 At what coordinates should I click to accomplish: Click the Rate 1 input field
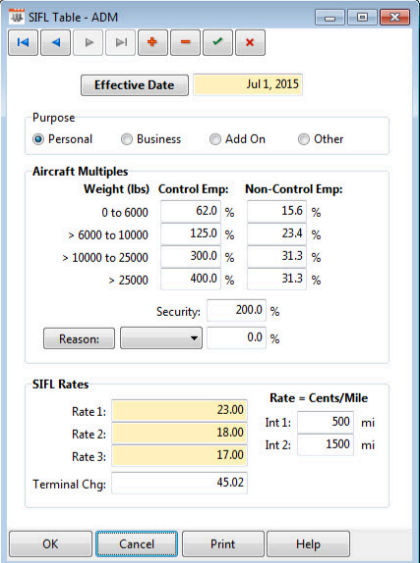click(179, 410)
